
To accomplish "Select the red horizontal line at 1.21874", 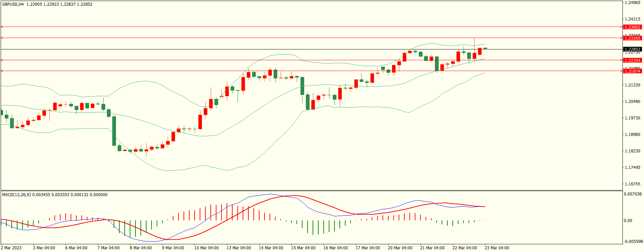I will click(311, 71).
